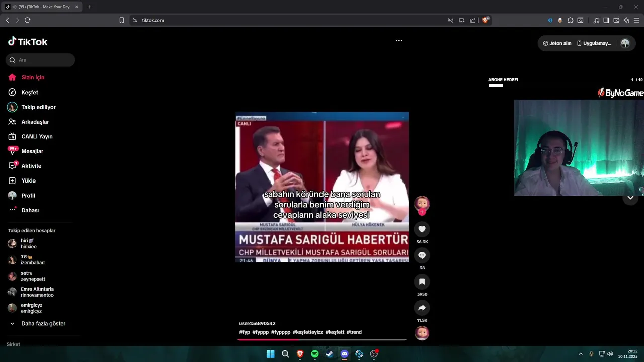
Task: Open Leo AI sparkle icon
Action: point(626,20)
